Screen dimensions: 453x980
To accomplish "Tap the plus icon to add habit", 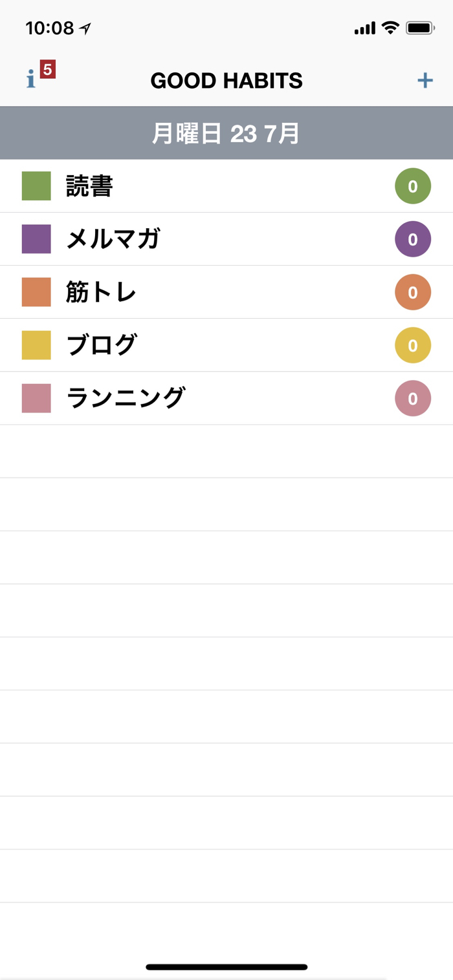I will 425,80.
